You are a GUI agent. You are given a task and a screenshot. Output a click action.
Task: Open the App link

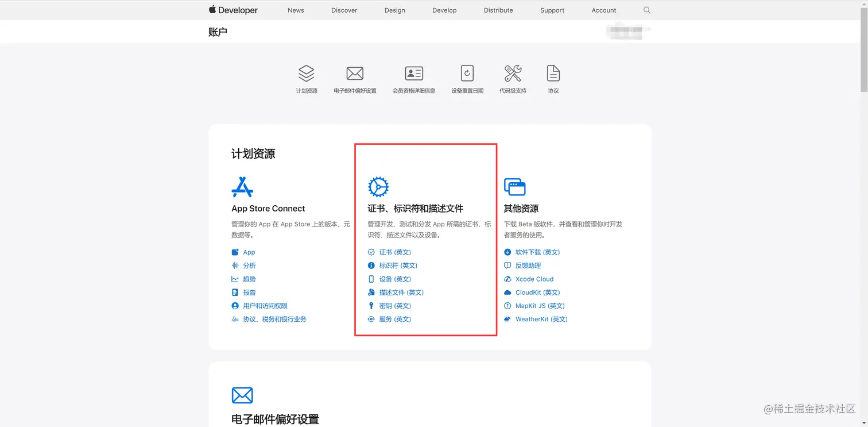[x=249, y=252]
